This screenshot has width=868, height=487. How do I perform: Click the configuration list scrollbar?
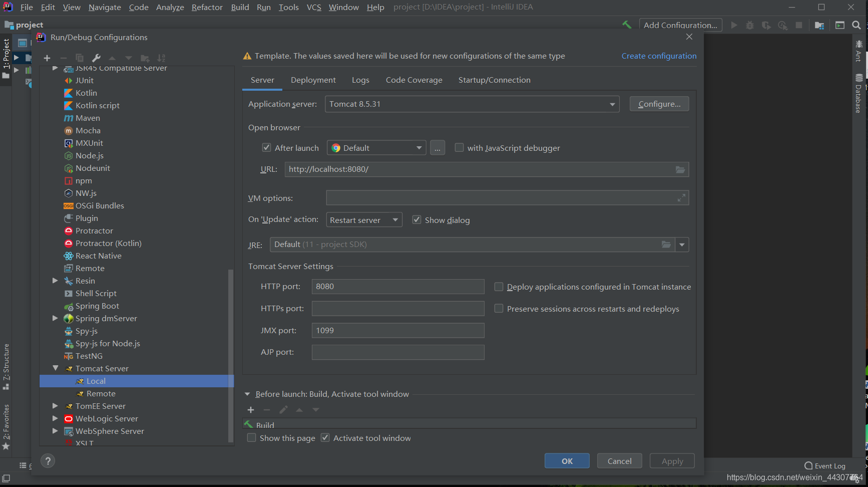231,356
